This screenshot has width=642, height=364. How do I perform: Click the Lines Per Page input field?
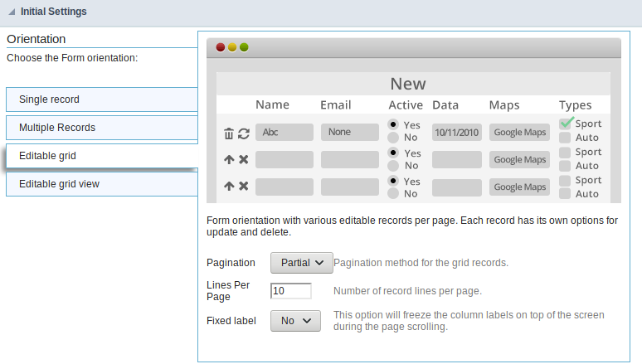[290, 291]
